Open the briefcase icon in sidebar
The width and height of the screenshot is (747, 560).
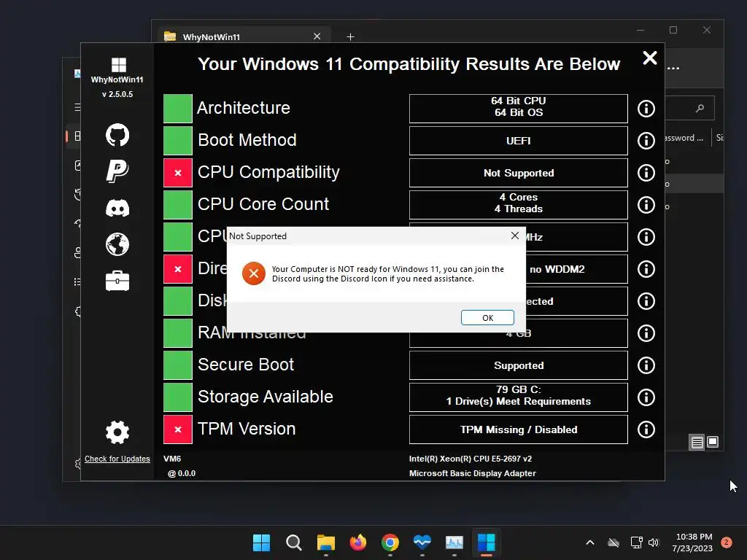pyautogui.click(x=117, y=281)
